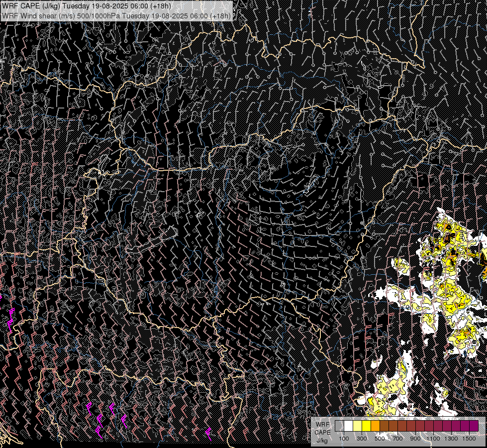Select the white CAPE legend swatch
The image size is (487, 448).
click(349, 426)
